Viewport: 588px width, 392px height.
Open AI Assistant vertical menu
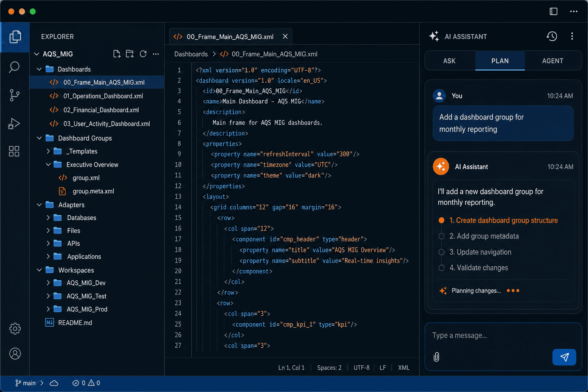572,36
